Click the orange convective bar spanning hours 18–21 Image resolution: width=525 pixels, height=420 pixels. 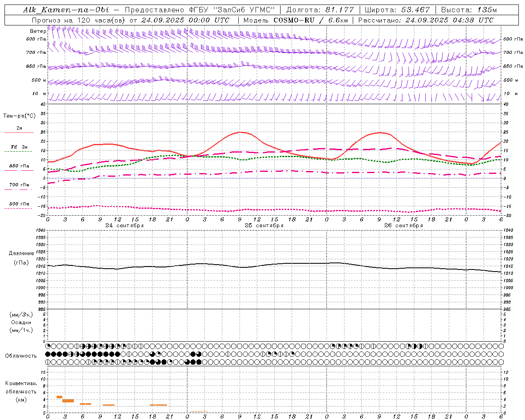pos(158,405)
